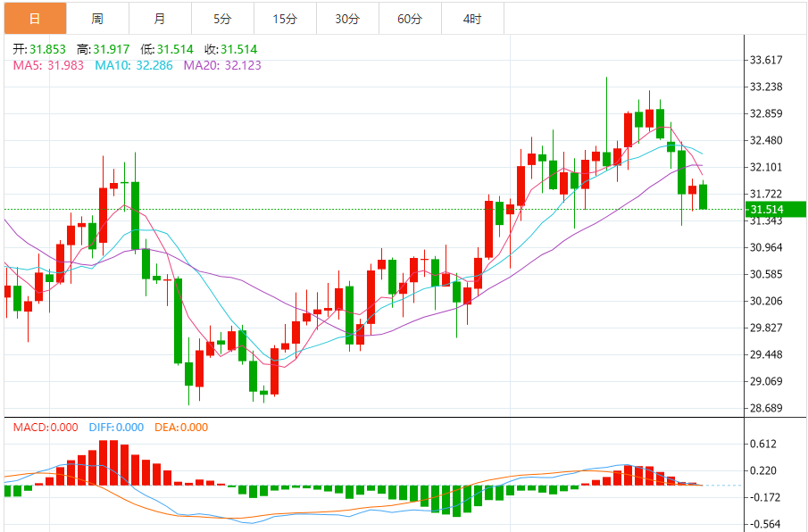
Task: Click the 29.448 price axis label
Action: [766, 354]
